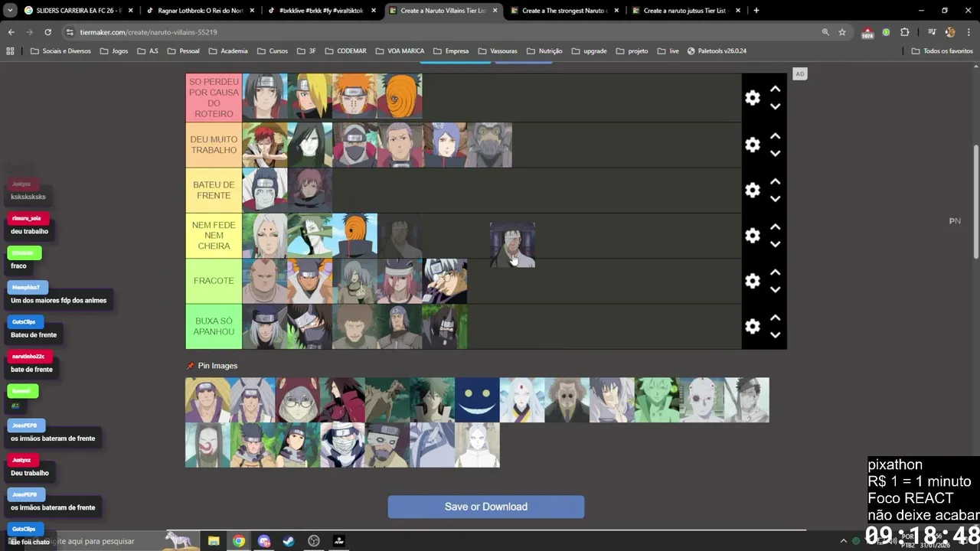The height and width of the screenshot is (551, 980).
Task: Select Pain orange-haired thumbnail in top tier
Action: (354, 96)
